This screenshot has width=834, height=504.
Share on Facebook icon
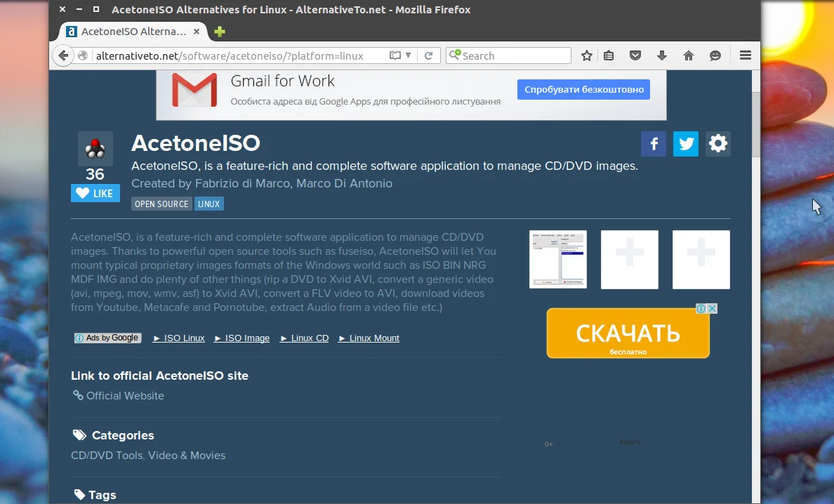tap(654, 143)
